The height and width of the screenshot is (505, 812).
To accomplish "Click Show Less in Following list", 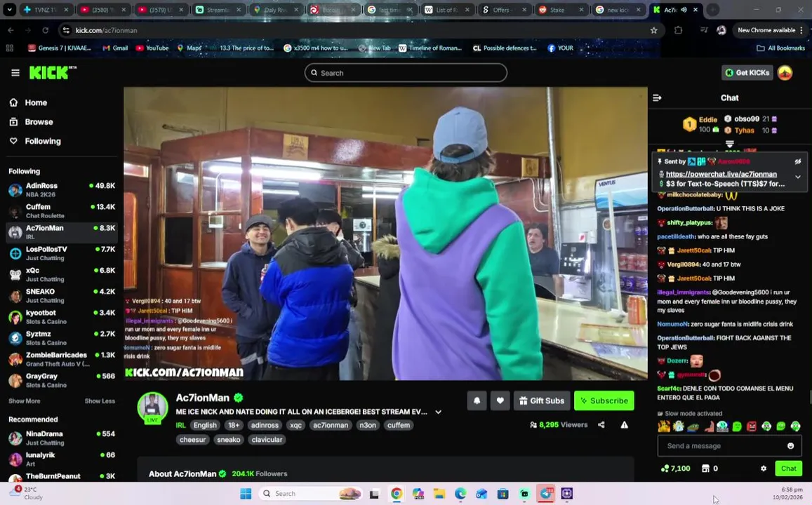I will pos(100,401).
